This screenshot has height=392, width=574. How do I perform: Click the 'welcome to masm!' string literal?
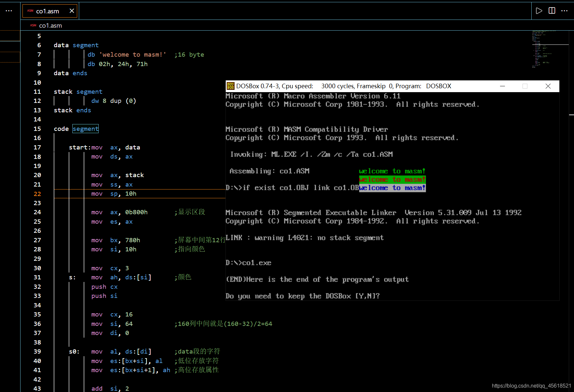[133, 55]
